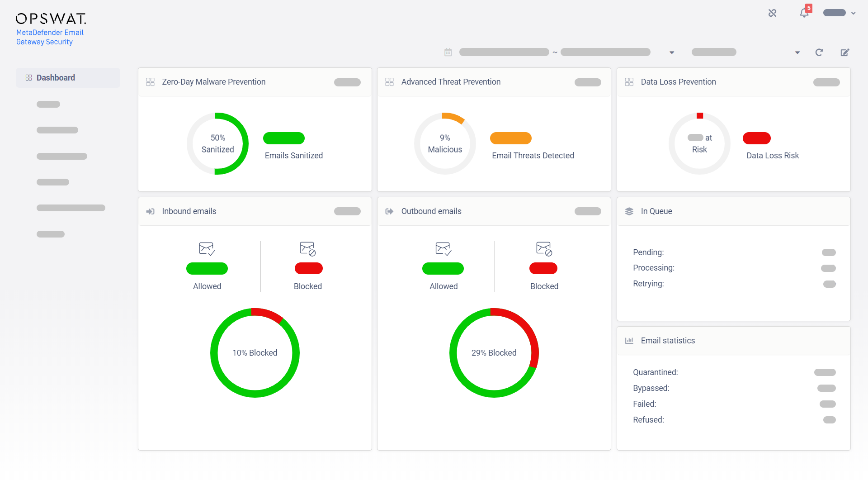Click the calendar icon beside date range

pos(448,52)
